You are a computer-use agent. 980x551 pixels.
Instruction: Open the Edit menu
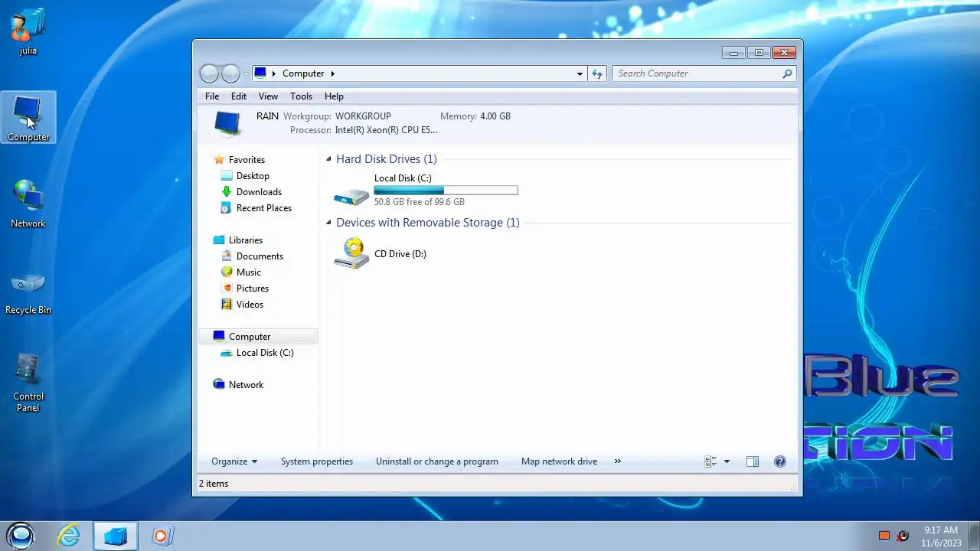pyautogui.click(x=239, y=96)
